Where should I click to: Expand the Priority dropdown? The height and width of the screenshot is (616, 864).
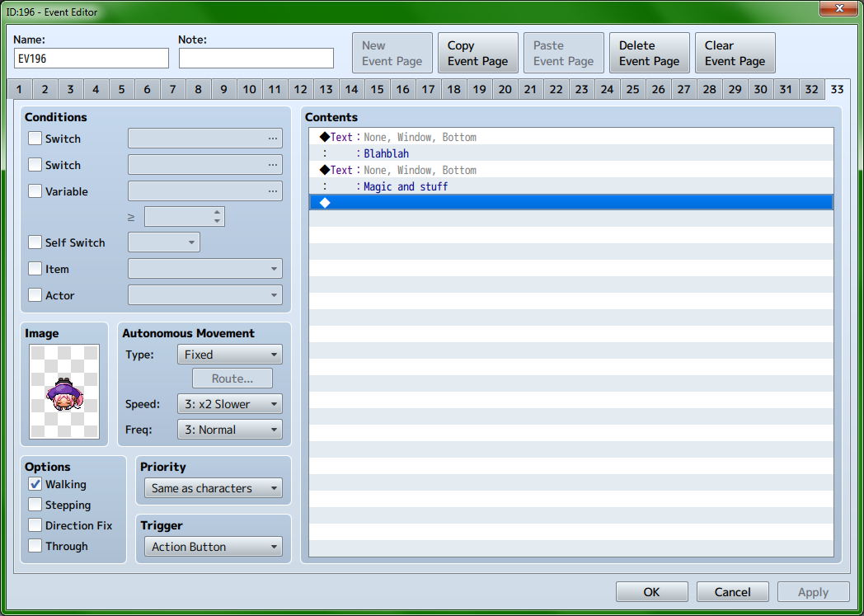point(214,488)
